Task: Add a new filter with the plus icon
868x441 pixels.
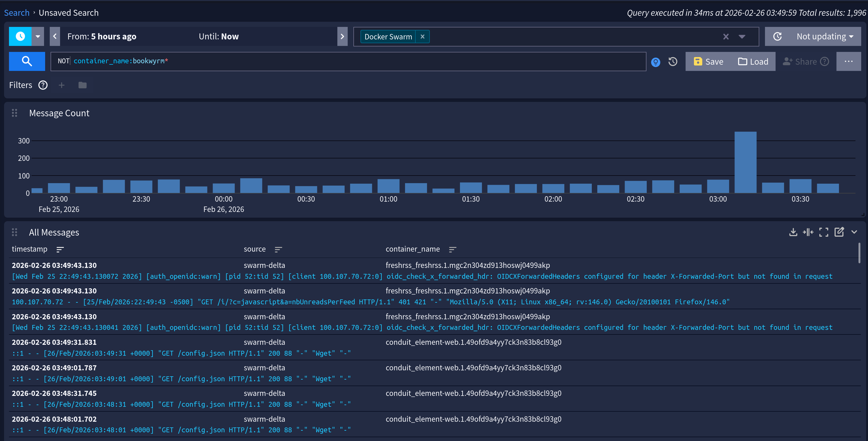Action: pyautogui.click(x=62, y=85)
